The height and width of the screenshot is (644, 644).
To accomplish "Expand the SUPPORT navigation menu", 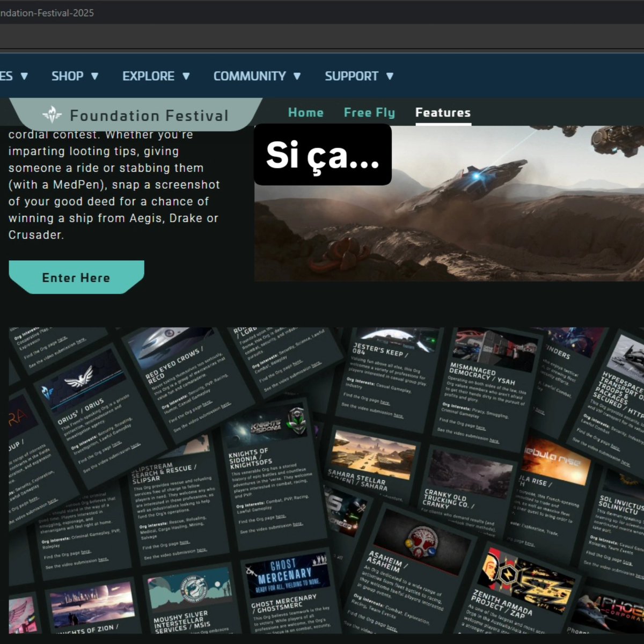I will coord(359,76).
